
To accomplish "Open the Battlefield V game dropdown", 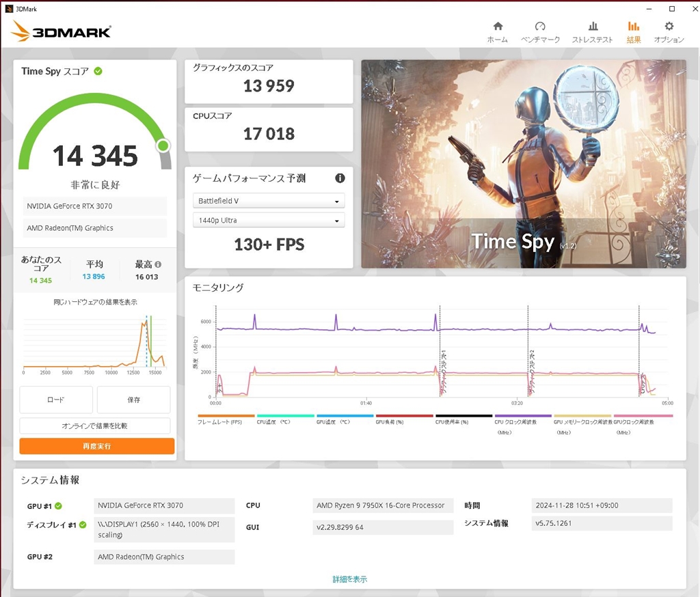I will (x=269, y=201).
